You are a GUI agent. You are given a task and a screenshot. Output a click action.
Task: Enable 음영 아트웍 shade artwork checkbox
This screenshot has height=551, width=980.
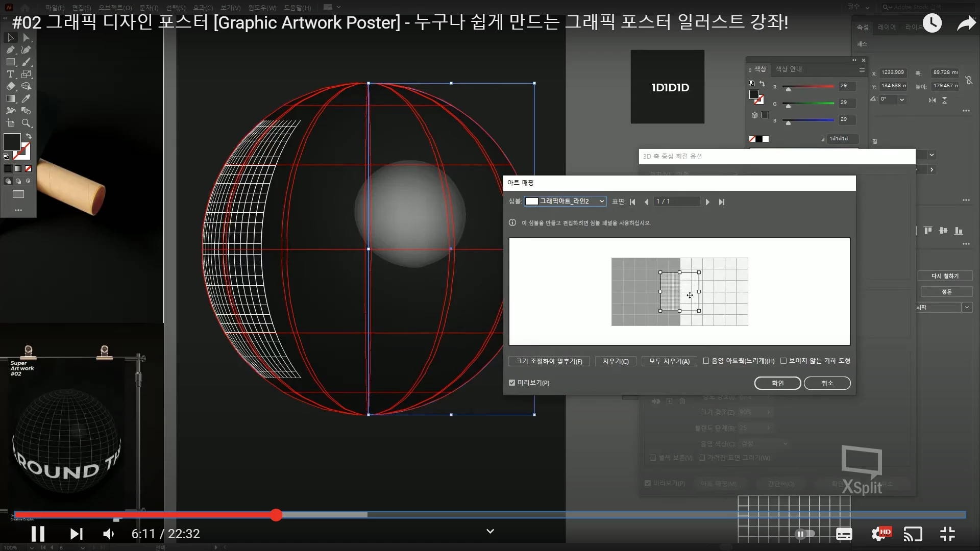pos(706,361)
